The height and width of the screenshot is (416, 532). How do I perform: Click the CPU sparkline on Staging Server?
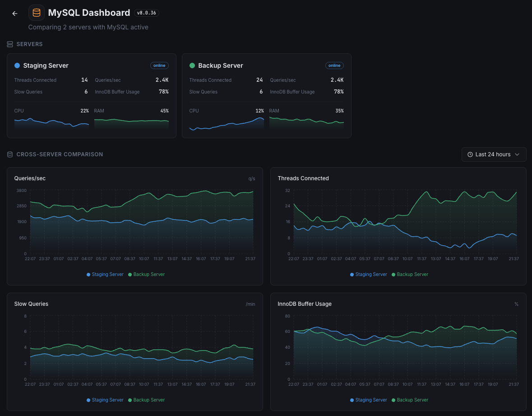(x=51, y=122)
